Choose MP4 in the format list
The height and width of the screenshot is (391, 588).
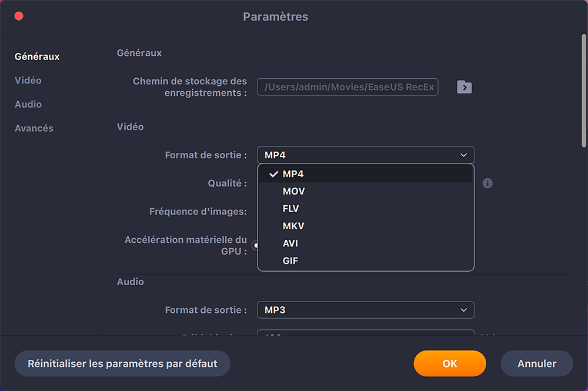366,174
